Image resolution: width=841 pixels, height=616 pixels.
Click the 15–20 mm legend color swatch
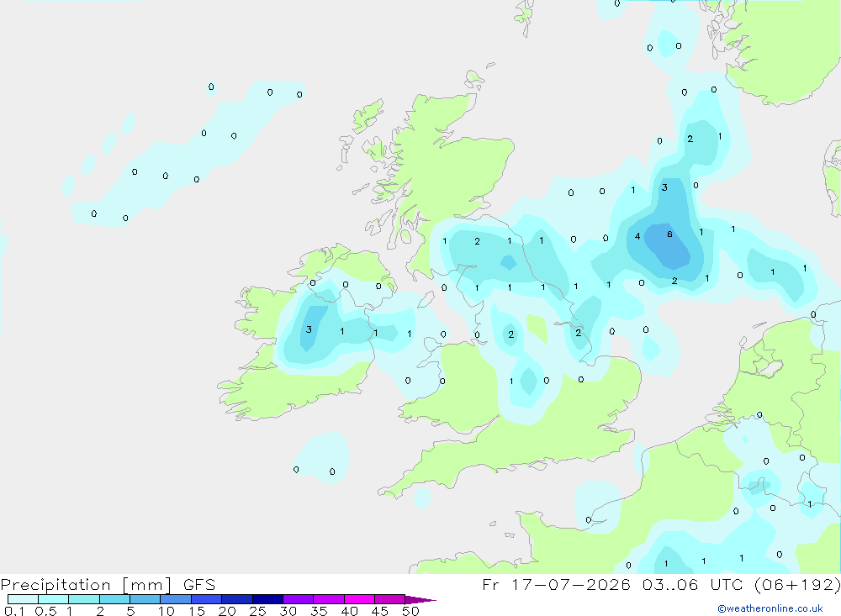207,599
